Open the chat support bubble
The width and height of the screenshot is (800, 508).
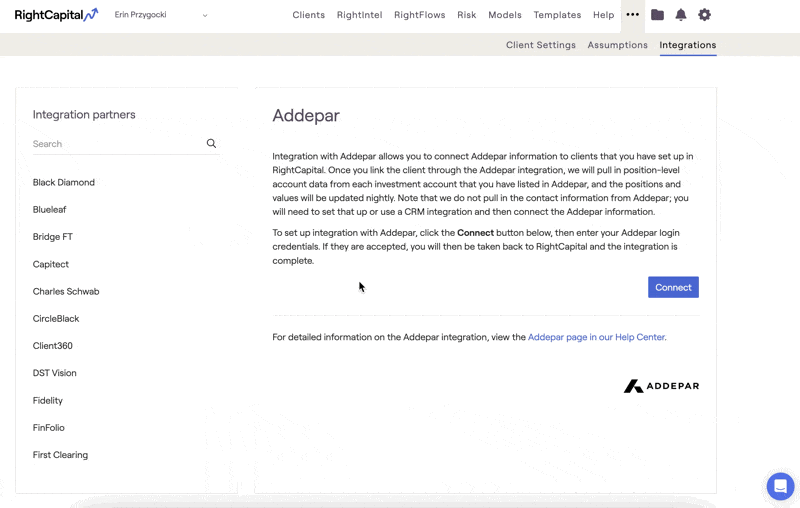point(780,486)
